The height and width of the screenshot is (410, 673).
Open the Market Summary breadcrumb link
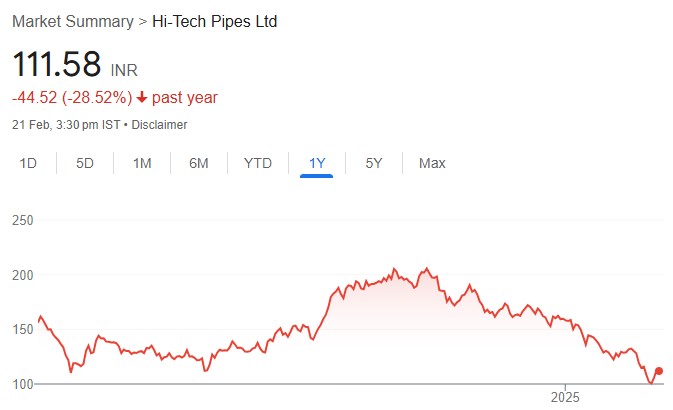point(72,22)
